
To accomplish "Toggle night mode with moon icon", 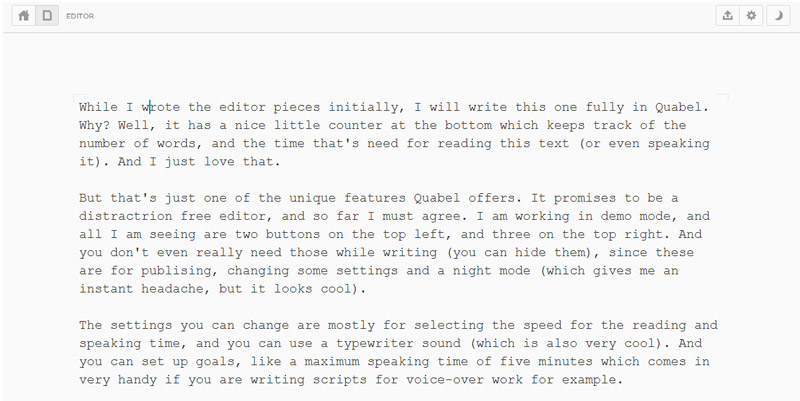I will 775,16.
